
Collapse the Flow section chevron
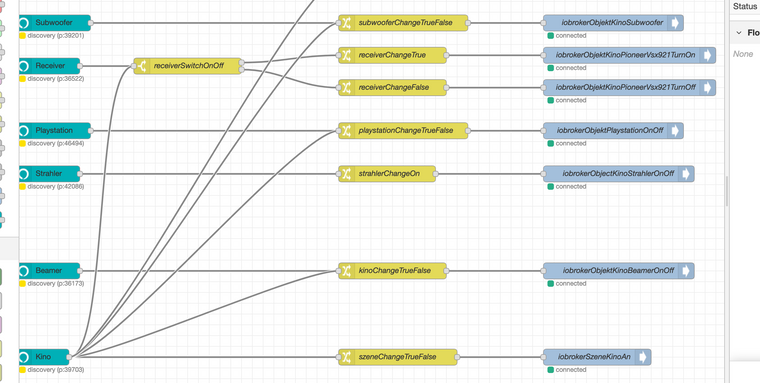point(739,33)
